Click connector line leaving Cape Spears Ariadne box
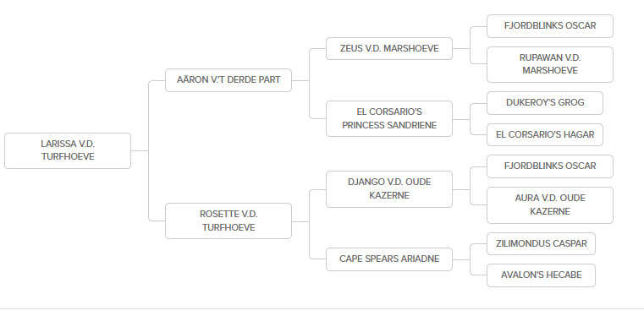Viewport: 644px width, 316px height. (x=461, y=259)
